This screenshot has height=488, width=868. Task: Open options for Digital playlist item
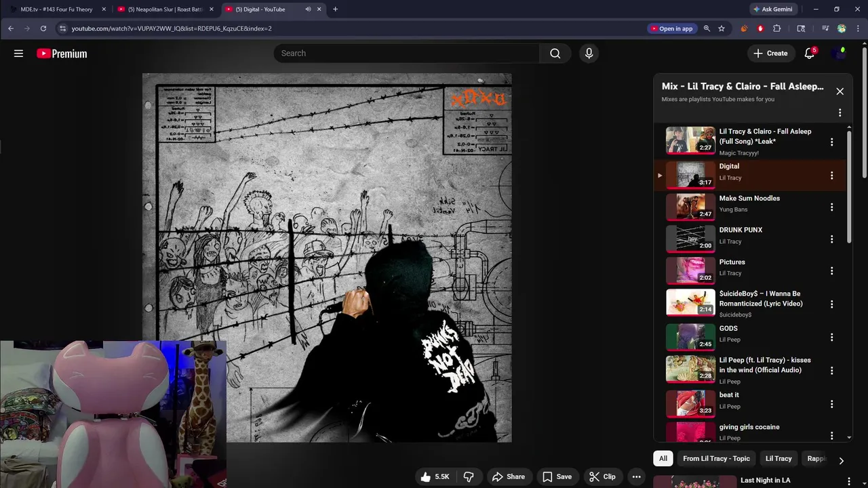pos(831,176)
